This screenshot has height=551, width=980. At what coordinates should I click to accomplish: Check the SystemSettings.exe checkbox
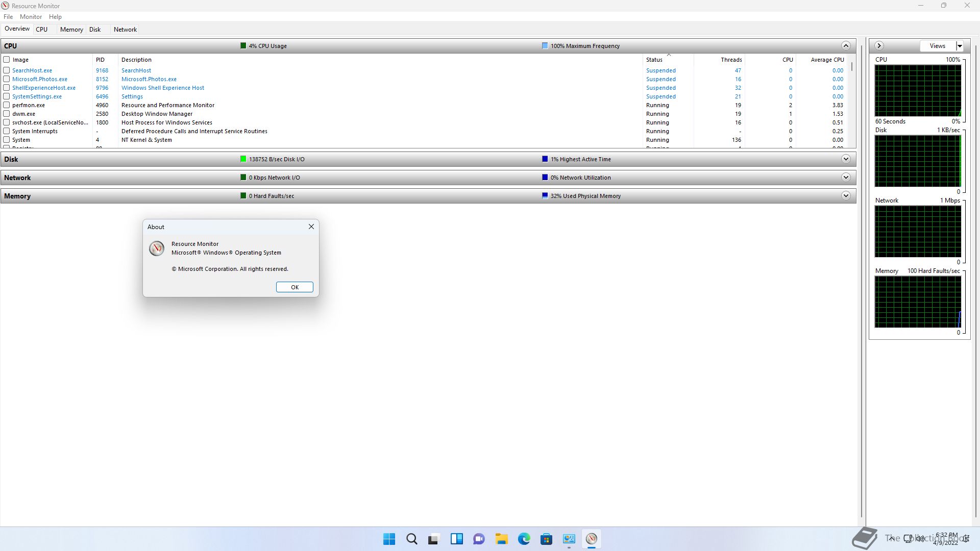[x=7, y=96]
